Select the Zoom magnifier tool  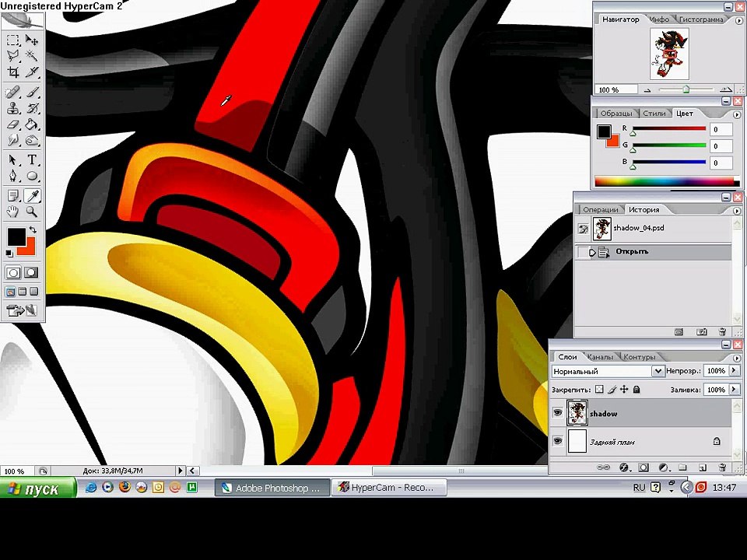point(32,212)
